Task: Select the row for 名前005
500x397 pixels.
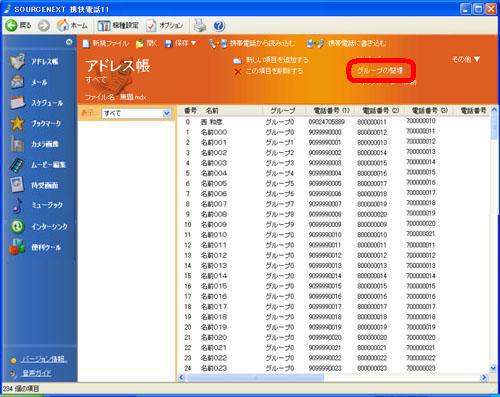Action: 333,183
